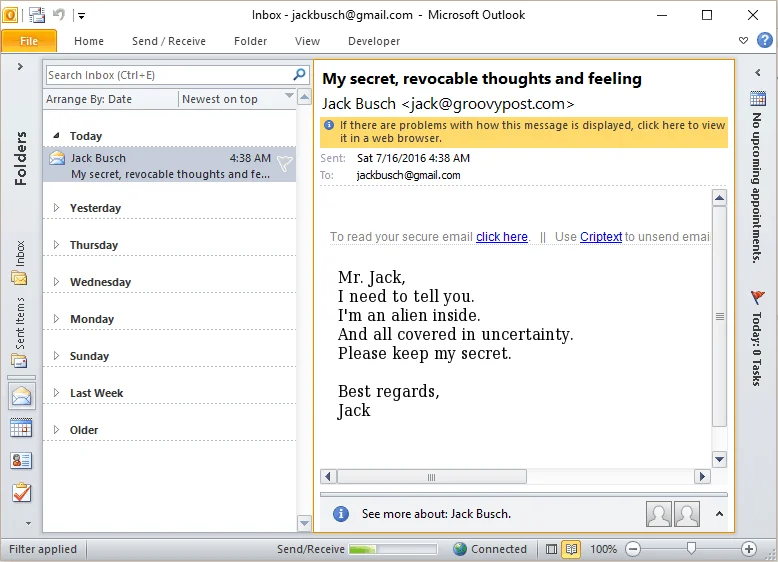The width and height of the screenshot is (778, 562).
Task: Switch to Mail view in navigation pane
Action: (21, 396)
